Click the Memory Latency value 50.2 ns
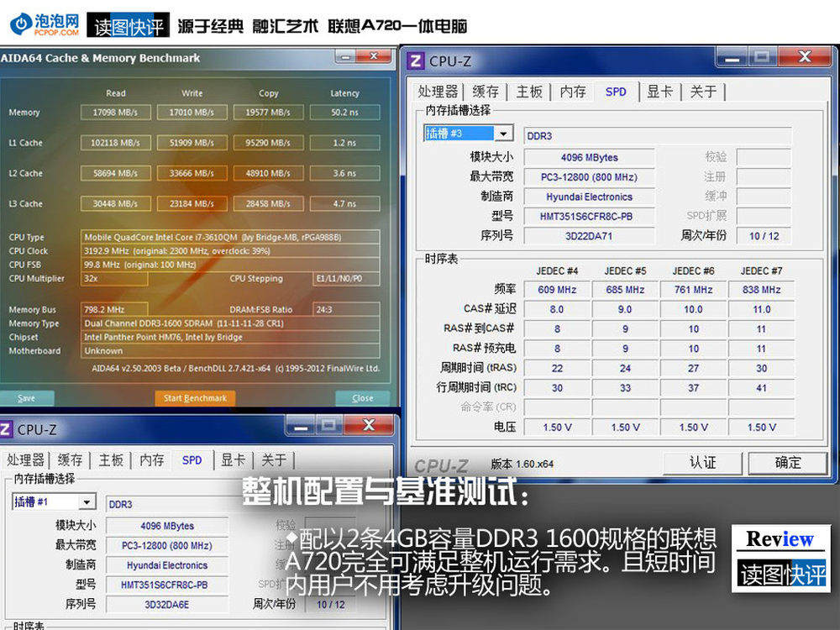This screenshot has width=840, height=630. (x=344, y=113)
